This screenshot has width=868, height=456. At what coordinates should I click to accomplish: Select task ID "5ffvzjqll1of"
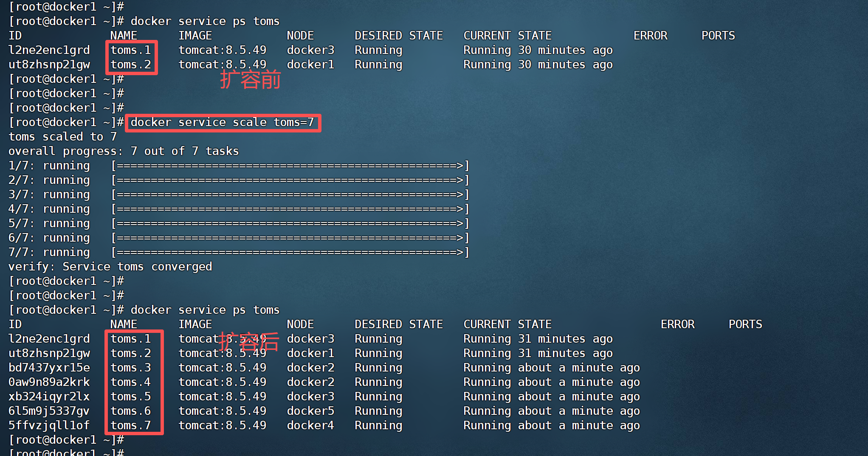(49, 425)
